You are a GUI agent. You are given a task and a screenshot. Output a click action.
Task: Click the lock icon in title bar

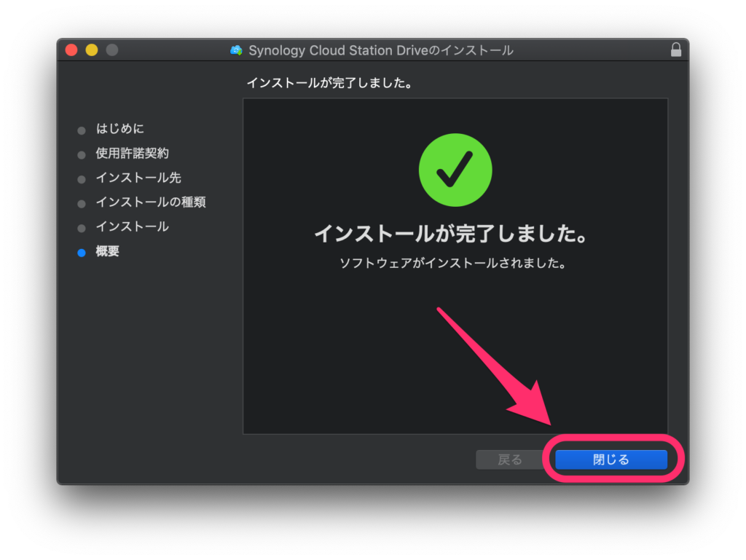tap(676, 50)
